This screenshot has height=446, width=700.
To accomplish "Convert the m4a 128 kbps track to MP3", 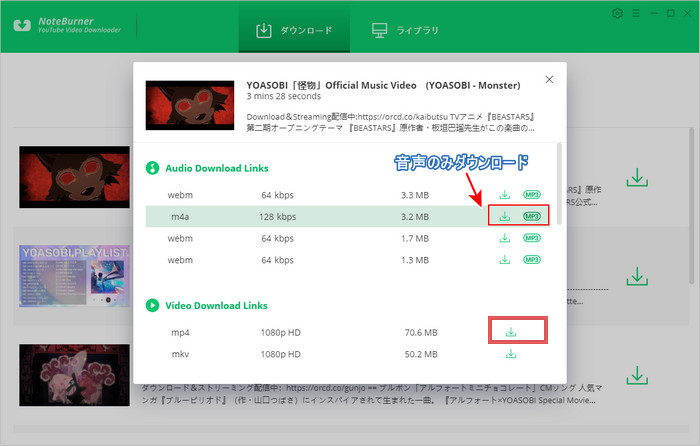I will coord(532,216).
